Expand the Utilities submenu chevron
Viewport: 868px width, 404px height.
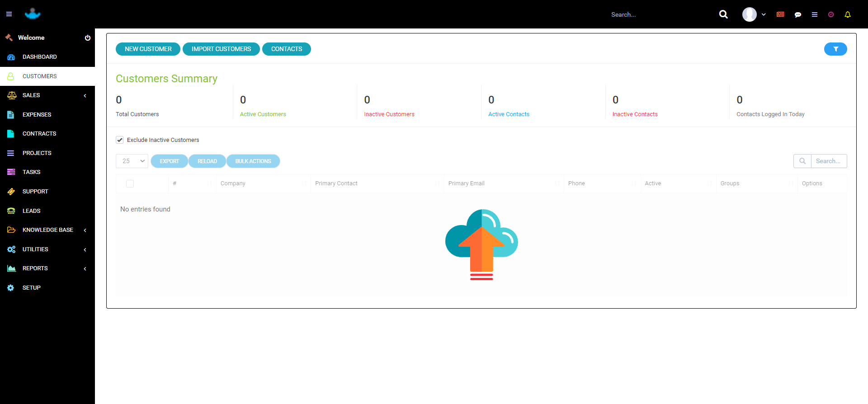pyautogui.click(x=85, y=250)
